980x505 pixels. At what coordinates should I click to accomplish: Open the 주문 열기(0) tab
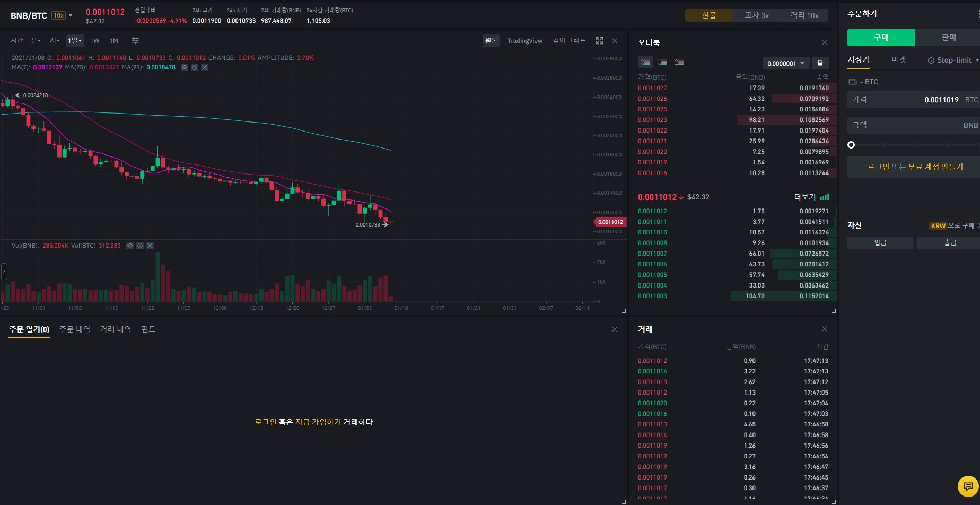(x=29, y=329)
